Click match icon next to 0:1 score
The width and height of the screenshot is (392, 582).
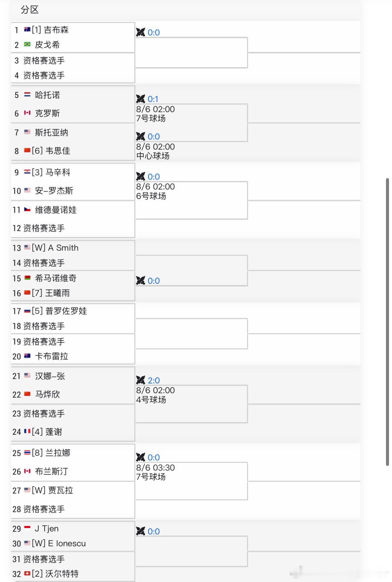141,99
